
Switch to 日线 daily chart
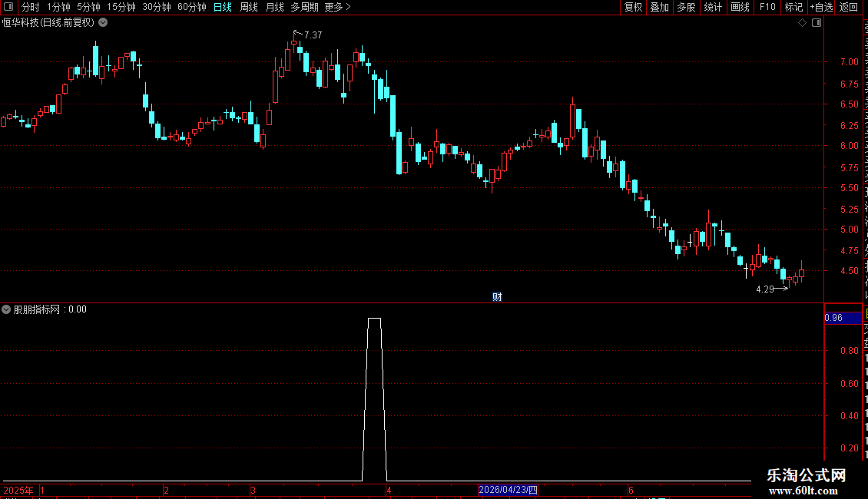[223, 7]
